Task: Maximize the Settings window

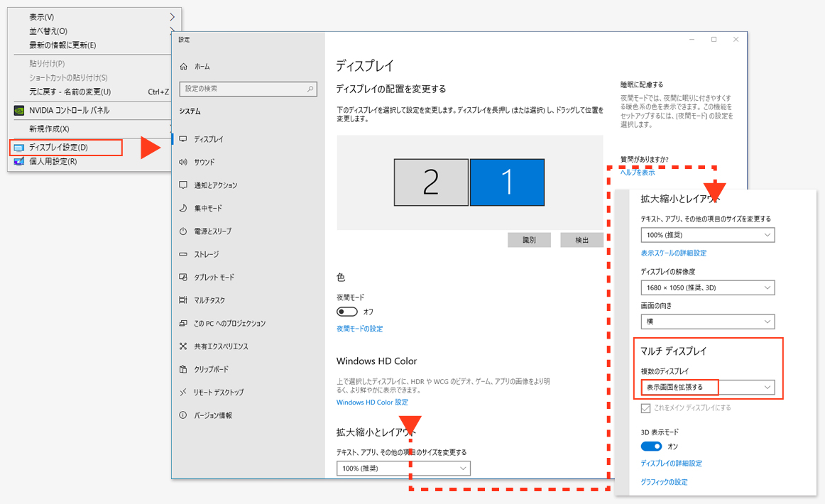Action: 714,40
